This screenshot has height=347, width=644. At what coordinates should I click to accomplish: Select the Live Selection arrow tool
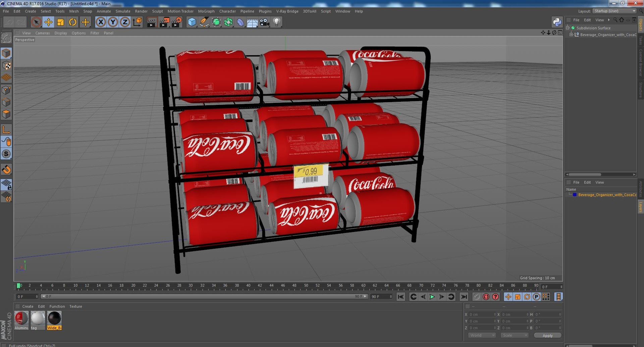click(36, 22)
